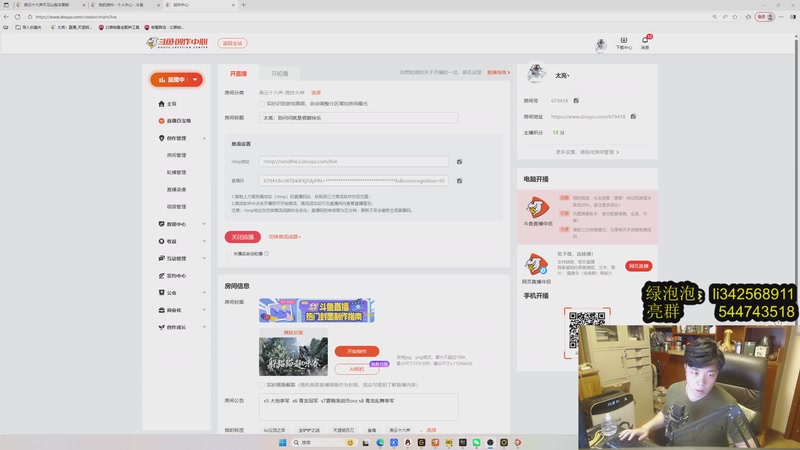Expand the 收益 sidebar section
Viewport: 800px width, 450px height.
204,241
